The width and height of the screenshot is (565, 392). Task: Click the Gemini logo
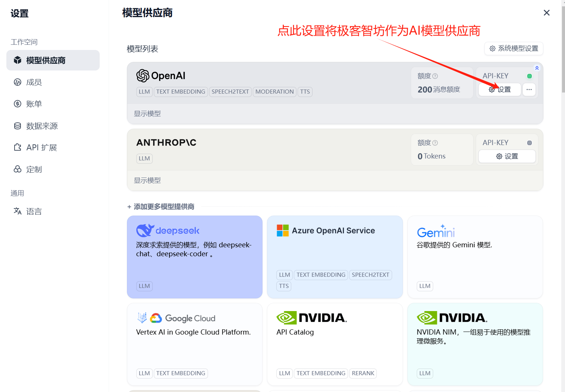point(436,231)
